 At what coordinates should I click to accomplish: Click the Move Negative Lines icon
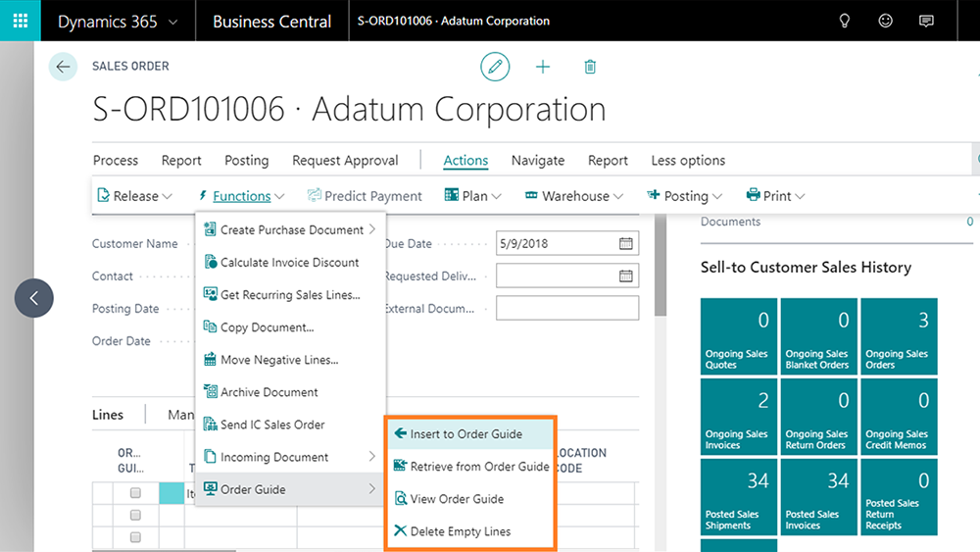(210, 359)
